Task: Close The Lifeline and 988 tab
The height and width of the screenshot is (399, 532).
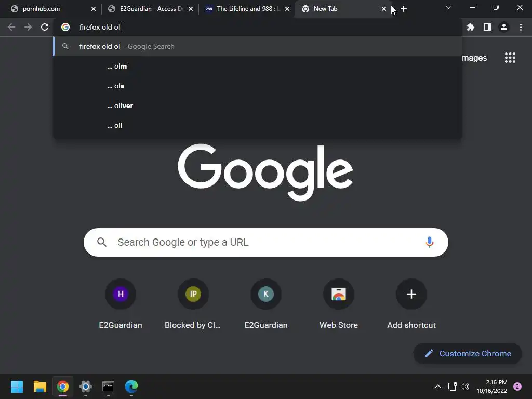Action: [287, 9]
